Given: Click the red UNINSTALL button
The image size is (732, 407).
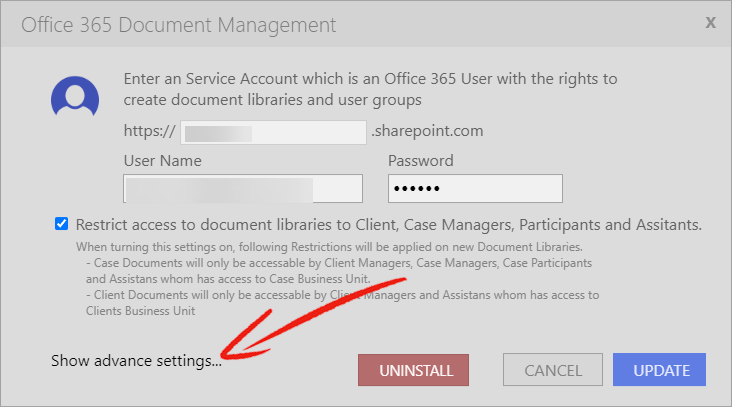Looking at the screenshot, I should point(413,370).
